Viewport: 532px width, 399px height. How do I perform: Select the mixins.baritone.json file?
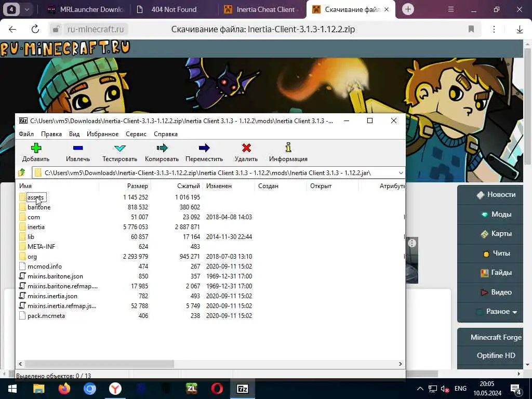[x=55, y=276]
